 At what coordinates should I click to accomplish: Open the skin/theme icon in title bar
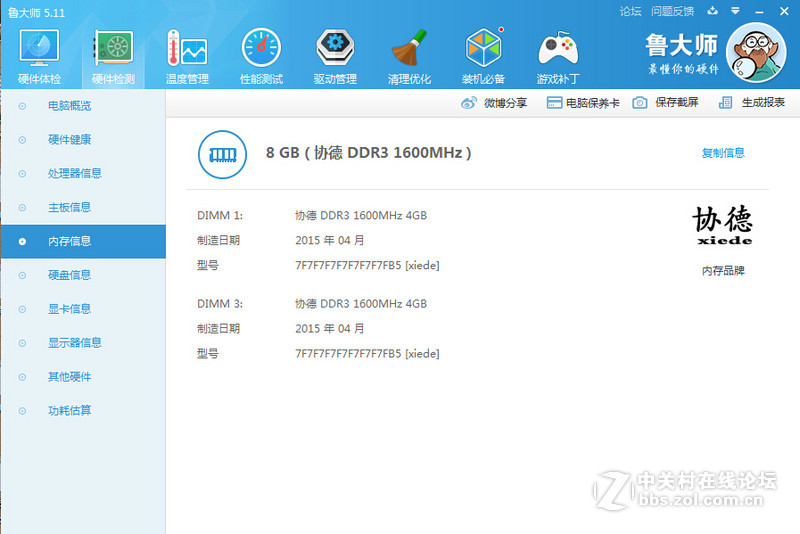(713, 11)
